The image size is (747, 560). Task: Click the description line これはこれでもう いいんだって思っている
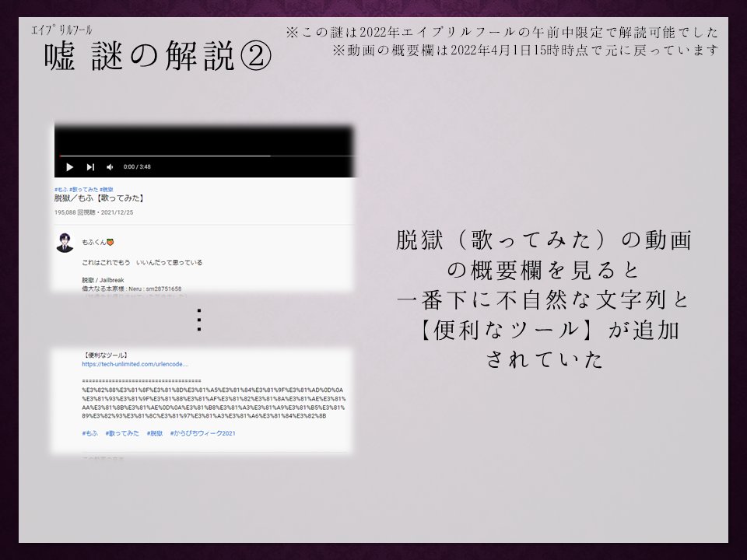pyautogui.click(x=142, y=262)
